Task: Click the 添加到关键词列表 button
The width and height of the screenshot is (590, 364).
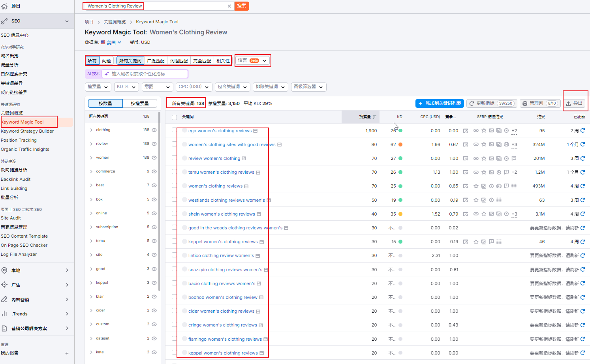Action: point(440,103)
